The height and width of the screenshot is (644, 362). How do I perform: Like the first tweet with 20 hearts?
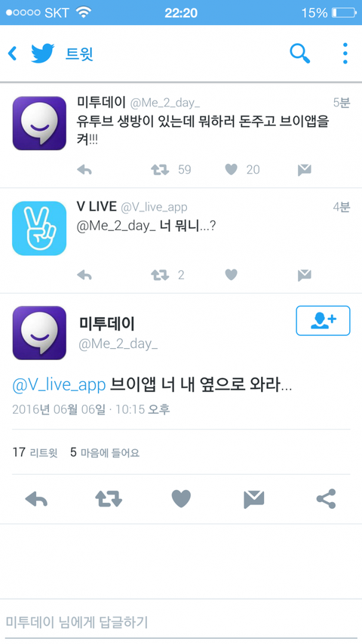pos(232,170)
